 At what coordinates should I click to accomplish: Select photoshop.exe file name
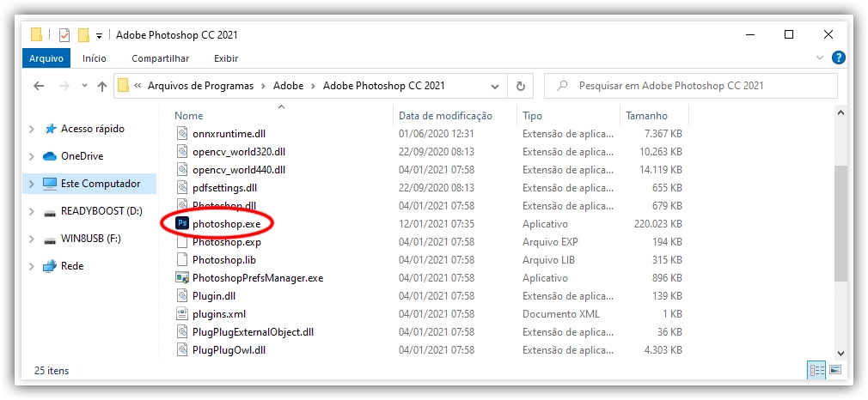[226, 223]
